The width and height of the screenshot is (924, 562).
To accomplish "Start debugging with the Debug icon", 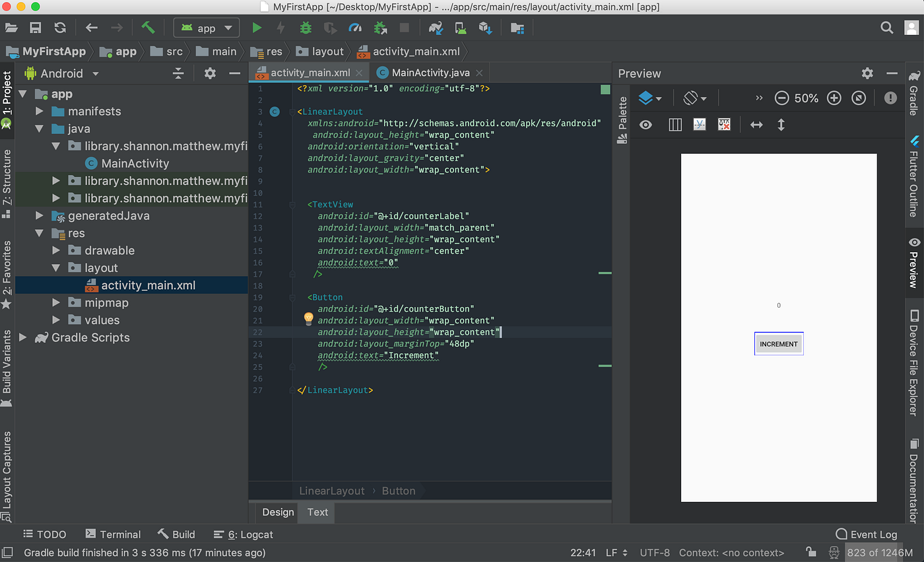I will point(304,28).
